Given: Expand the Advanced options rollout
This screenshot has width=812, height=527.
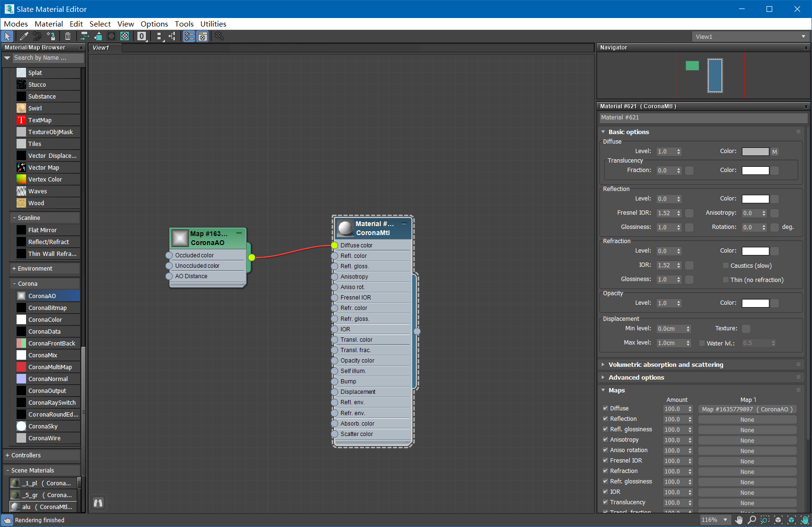Looking at the screenshot, I should click(603, 377).
